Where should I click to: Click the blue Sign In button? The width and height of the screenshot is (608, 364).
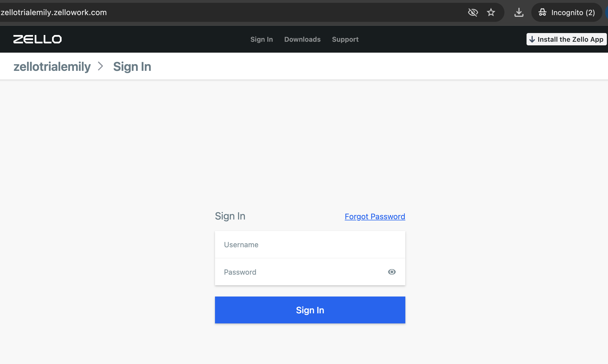tap(310, 310)
